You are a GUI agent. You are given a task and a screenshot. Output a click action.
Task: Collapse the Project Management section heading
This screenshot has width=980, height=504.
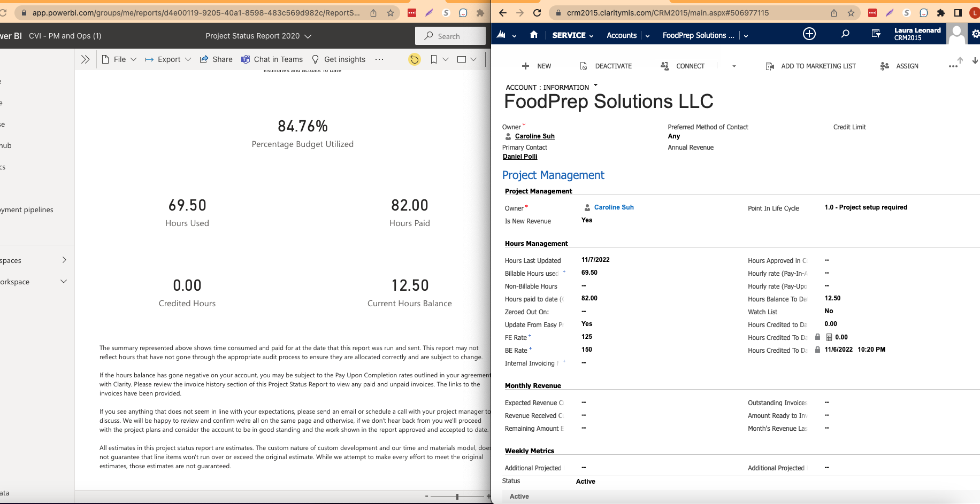(x=553, y=175)
